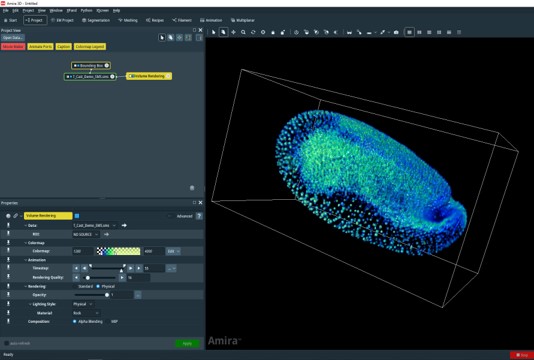Click the pin icon on the Data row
This screenshot has height=360, width=534.
click(x=8, y=225)
